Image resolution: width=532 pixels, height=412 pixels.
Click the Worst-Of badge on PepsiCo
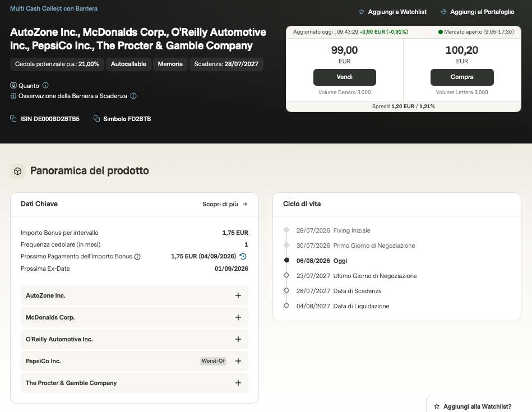[213, 361]
